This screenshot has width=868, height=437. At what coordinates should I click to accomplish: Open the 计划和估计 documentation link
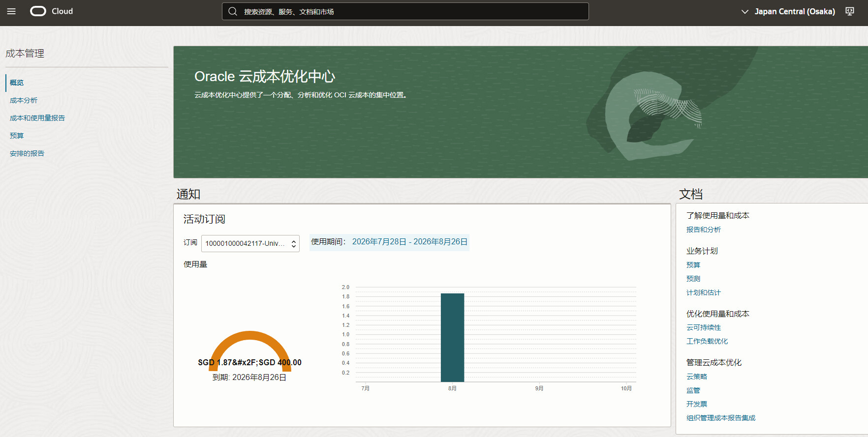pos(704,292)
